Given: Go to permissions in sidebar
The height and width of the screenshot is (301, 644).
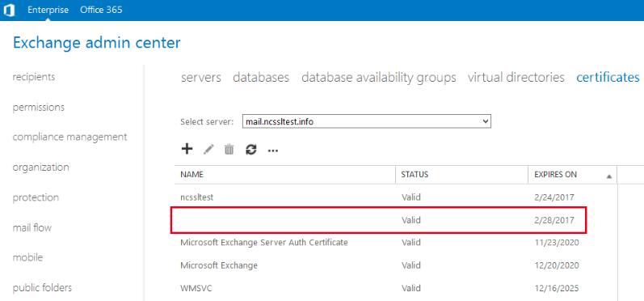Looking at the screenshot, I should [39, 108].
